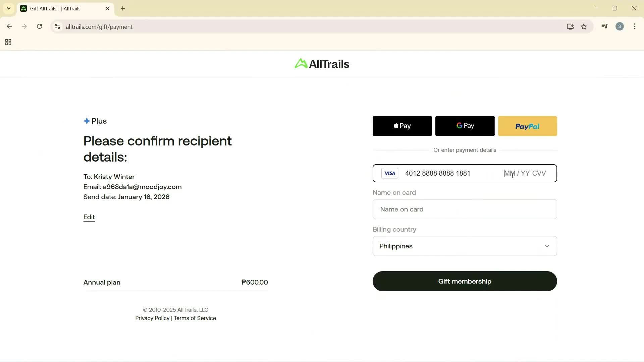Open the Billing country dropdown
Viewport: 644px width, 362px height.
(464, 246)
